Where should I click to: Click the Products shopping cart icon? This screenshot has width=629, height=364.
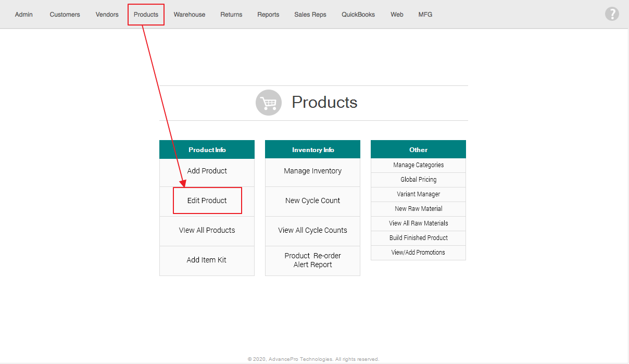click(268, 103)
